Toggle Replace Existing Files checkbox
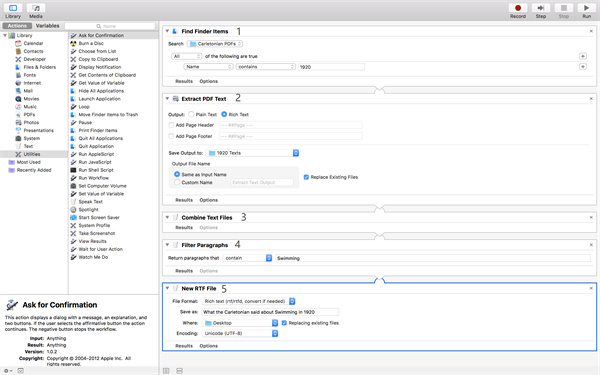Screen dimensions: 600x375 click(x=306, y=177)
